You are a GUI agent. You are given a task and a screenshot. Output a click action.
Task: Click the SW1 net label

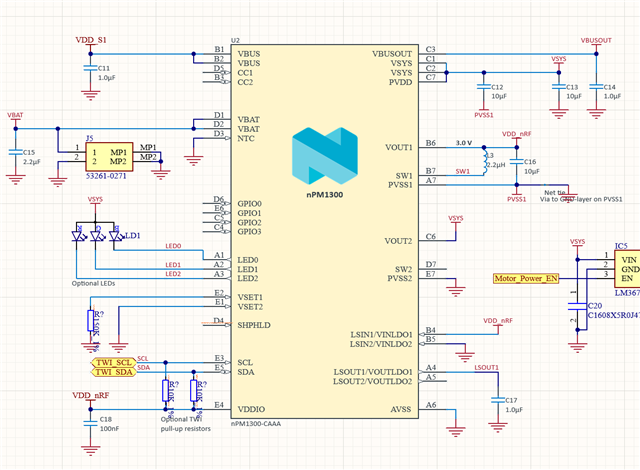(x=462, y=171)
